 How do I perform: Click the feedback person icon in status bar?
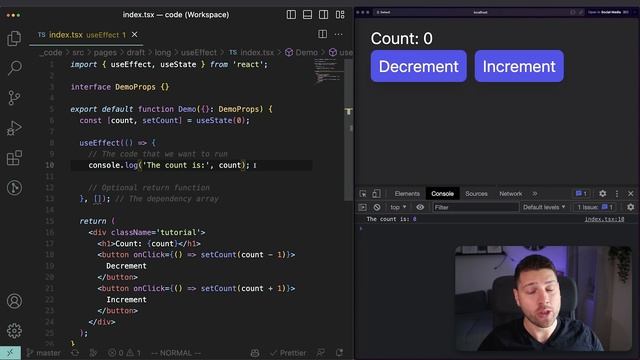click(x=321, y=353)
